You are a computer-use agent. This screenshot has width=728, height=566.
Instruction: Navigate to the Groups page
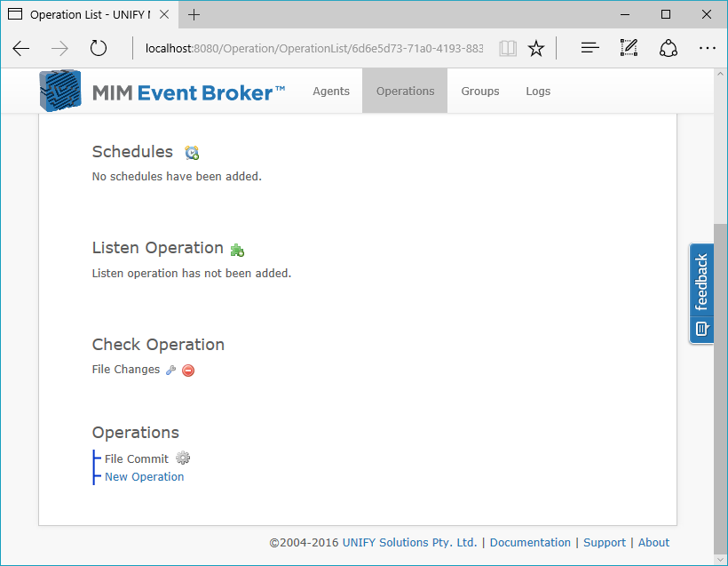(x=480, y=92)
